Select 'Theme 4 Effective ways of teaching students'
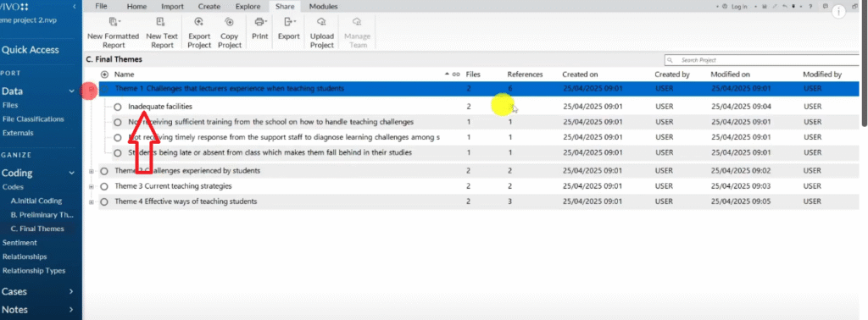Viewport: 868px width, 320px height. (x=186, y=201)
